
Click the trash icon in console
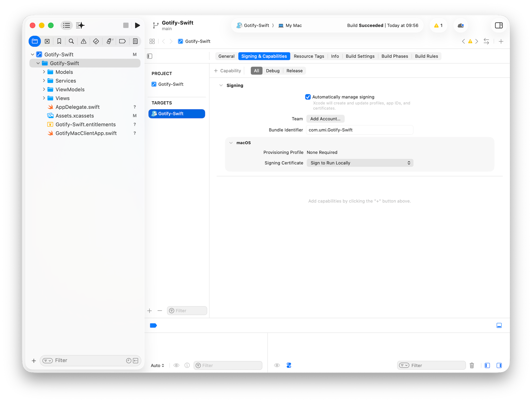pyautogui.click(x=472, y=365)
